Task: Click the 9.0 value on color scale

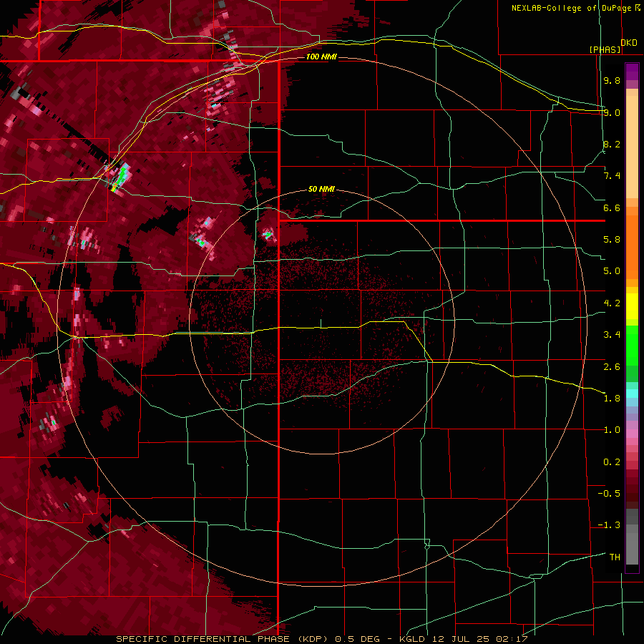Action: pyautogui.click(x=612, y=112)
